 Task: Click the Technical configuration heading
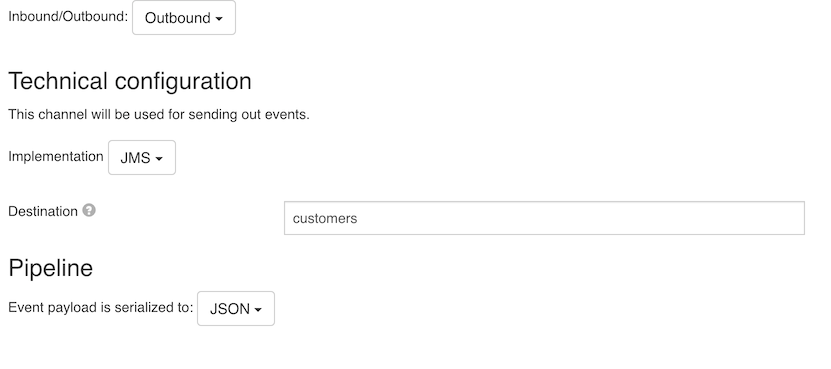click(x=130, y=81)
